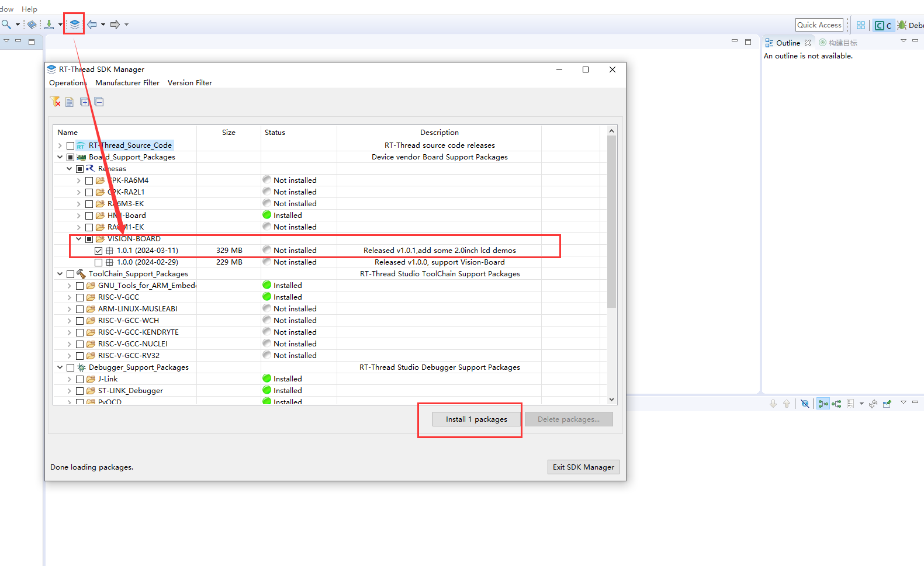Collapse the Board_Support_Packages node
Image resolution: width=924 pixels, height=566 pixels.
pos(60,157)
